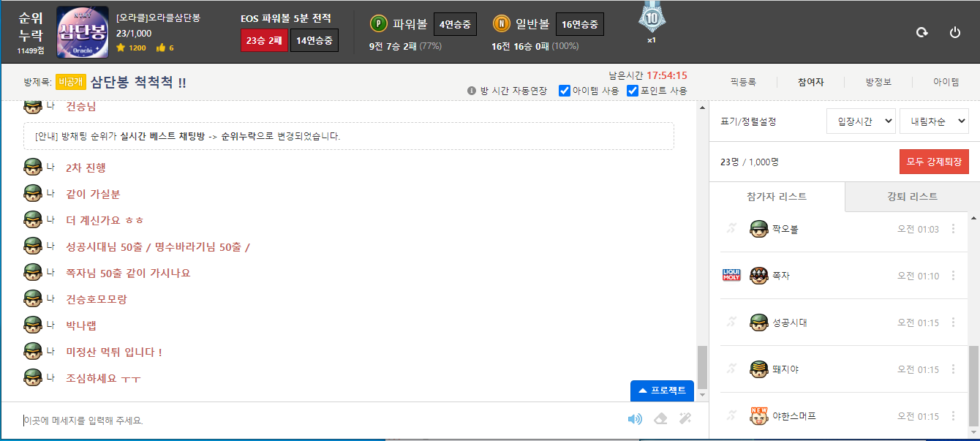Expand the blue 프로젝트 panel
This screenshot has height=441, width=980.
coord(662,391)
